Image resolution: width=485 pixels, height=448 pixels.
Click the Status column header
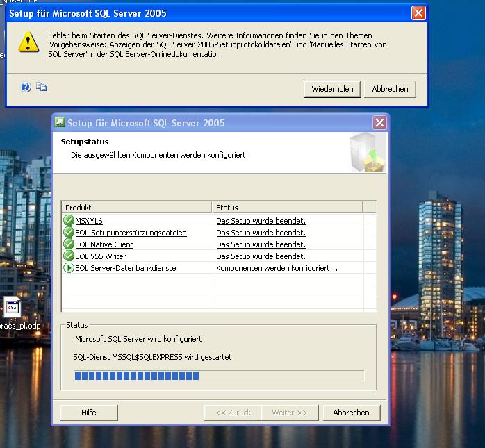(288, 207)
